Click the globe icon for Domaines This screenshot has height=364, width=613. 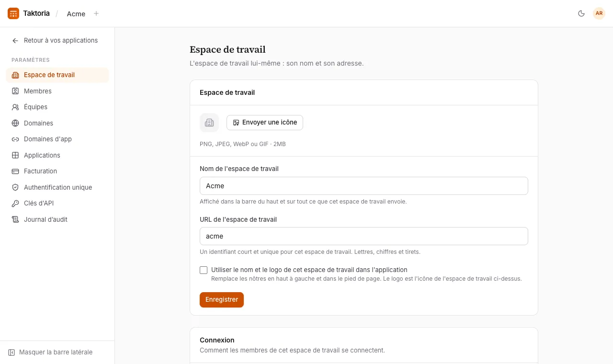(15, 123)
